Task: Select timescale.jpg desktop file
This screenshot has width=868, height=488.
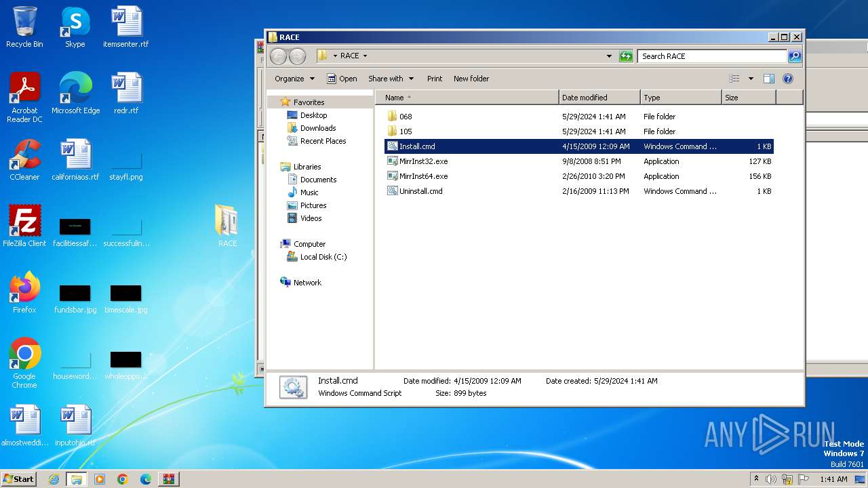Action: coord(125,299)
